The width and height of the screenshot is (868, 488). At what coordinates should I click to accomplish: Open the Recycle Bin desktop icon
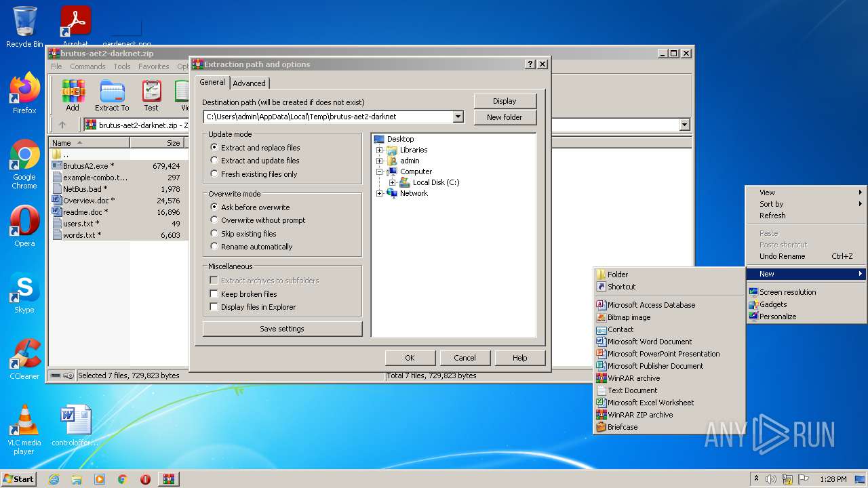[x=24, y=27]
